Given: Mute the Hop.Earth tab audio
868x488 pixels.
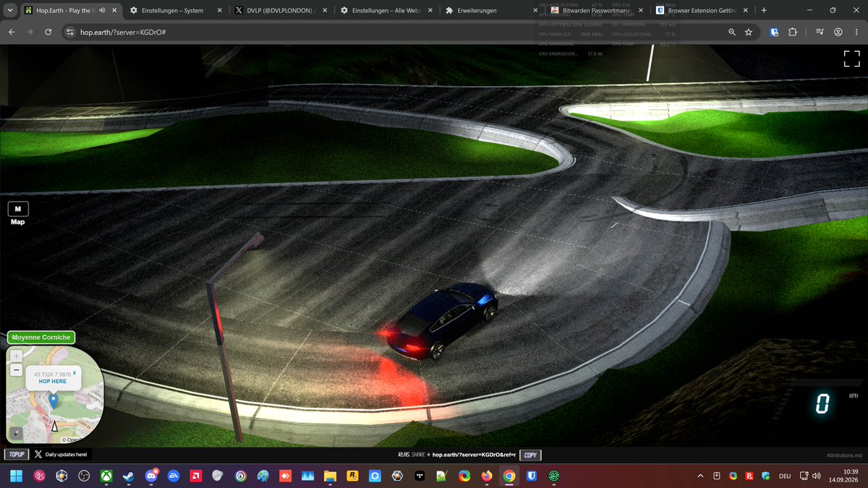Looking at the screenshot, I should (103, 11).
